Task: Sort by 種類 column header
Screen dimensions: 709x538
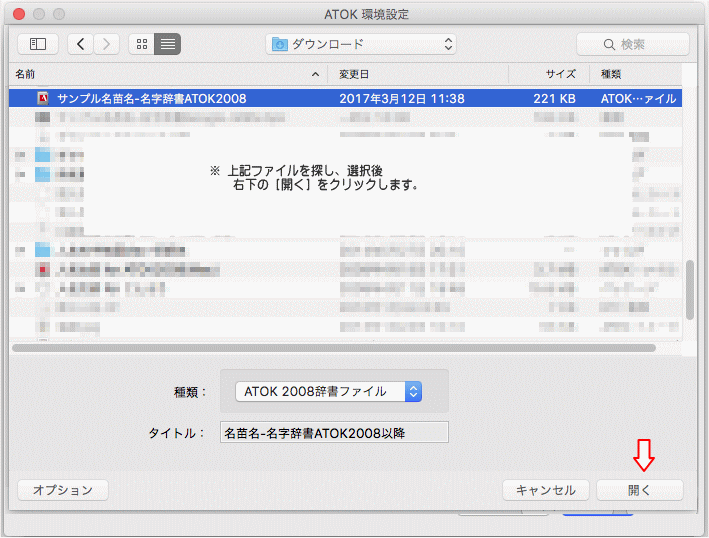Action: [x=611, y=74]
